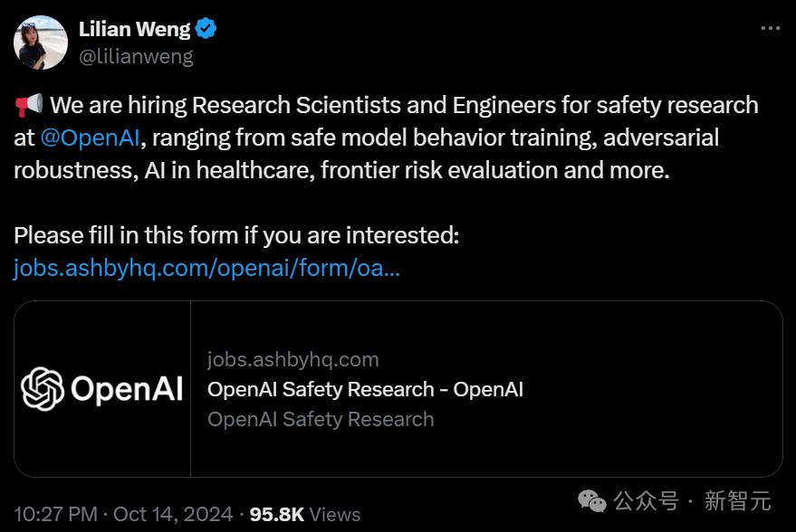796x532 pixels.
Task: Select the gray "OpenAI Safety Research" card description
Action: [x=321, y=420]
